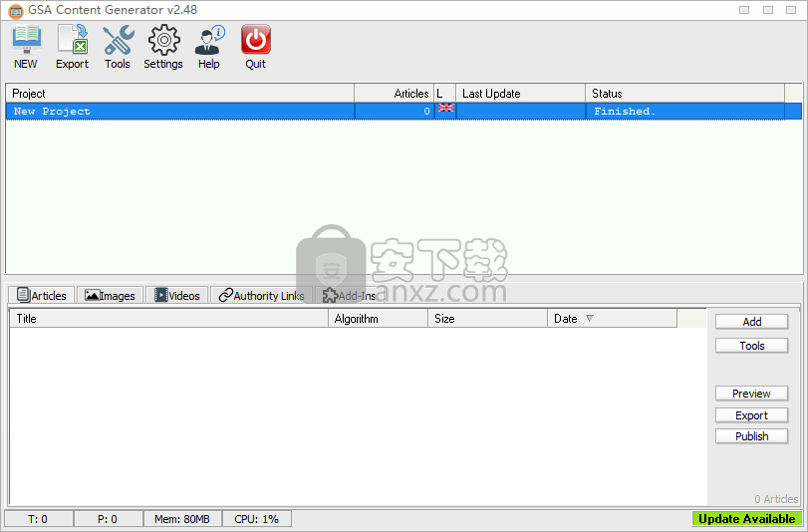Click the Update Available notice

(746, 519)
